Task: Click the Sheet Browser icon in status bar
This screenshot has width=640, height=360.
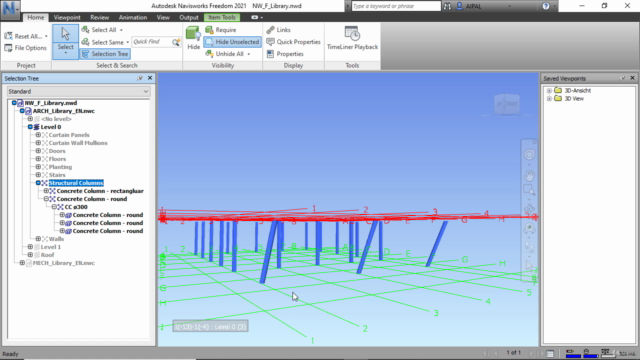Action: 550,353
